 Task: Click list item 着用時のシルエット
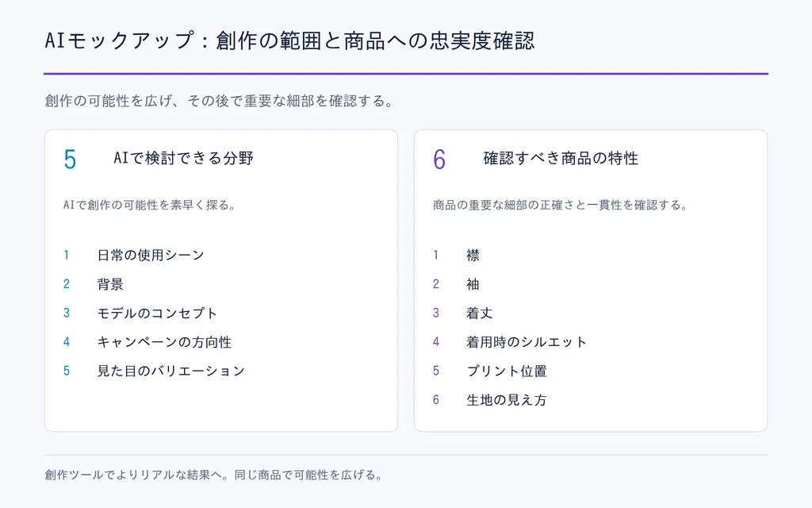tap(527, 342)
